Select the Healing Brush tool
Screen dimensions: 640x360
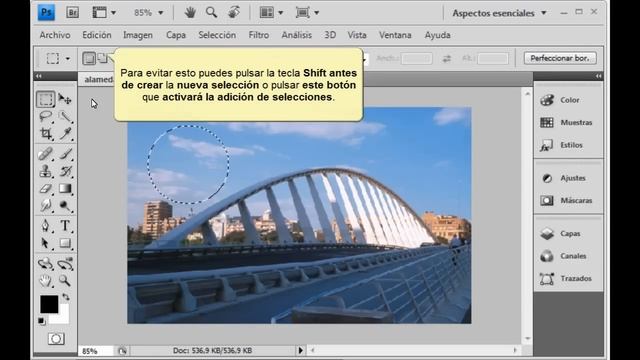[45, 154]
